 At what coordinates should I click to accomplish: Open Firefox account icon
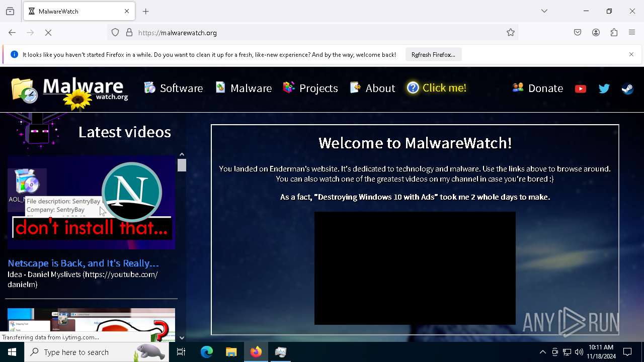596,33
